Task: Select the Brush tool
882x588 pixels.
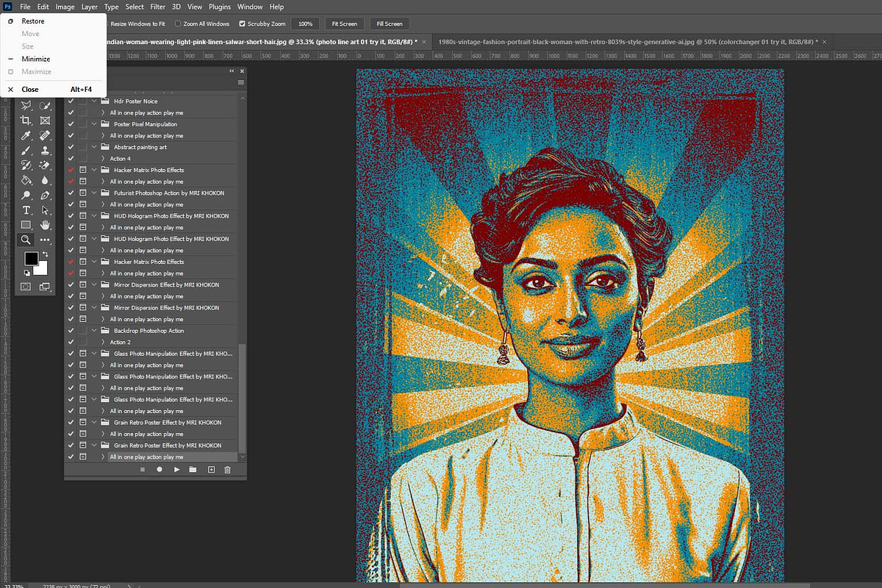Action: (x=26, y=151)
